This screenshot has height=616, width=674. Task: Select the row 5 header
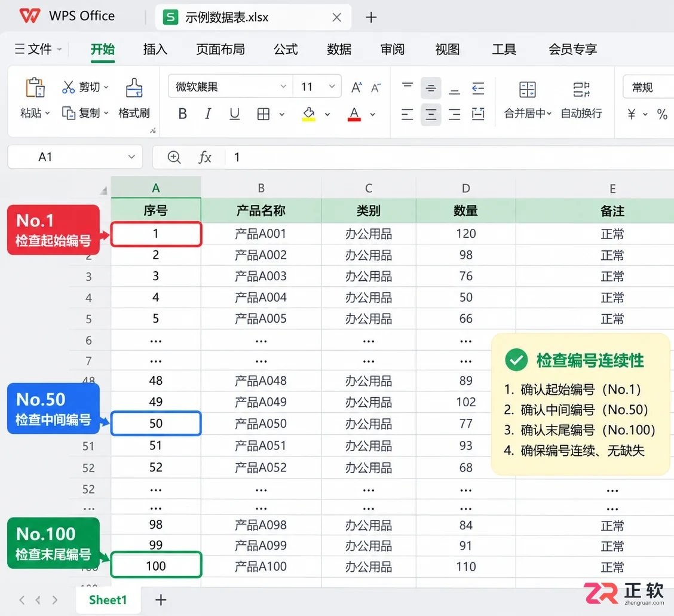coord(88,319)
